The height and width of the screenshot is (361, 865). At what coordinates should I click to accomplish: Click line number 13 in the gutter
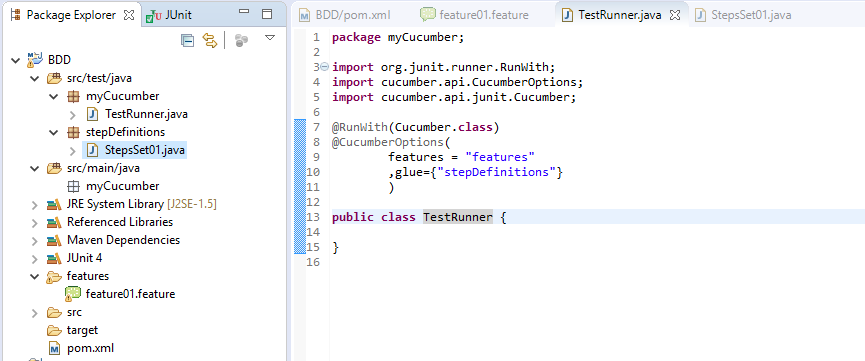(314, 217)
